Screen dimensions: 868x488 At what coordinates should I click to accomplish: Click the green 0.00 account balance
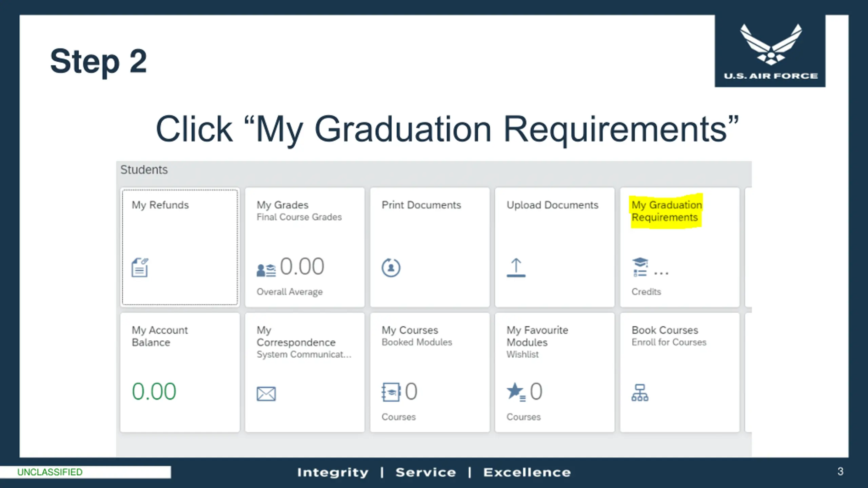coord(154,392)
